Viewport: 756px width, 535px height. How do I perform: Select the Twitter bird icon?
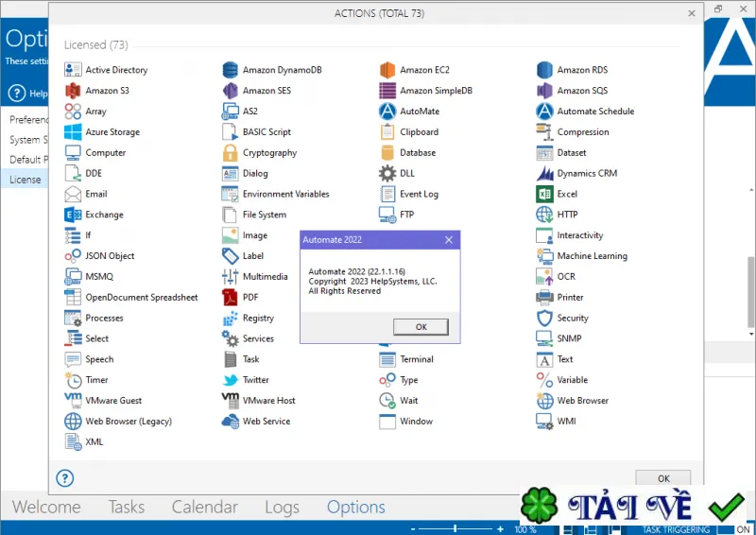tap(230, 380)
